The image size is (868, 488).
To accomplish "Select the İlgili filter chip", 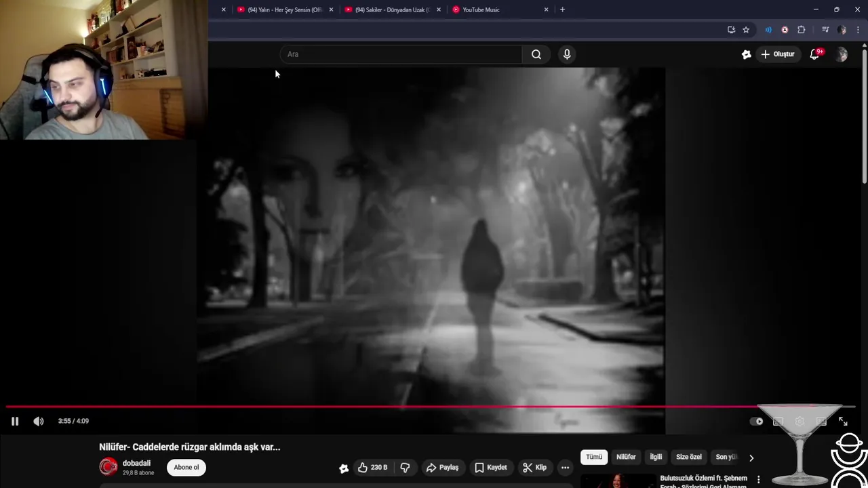I will point(656,457).
